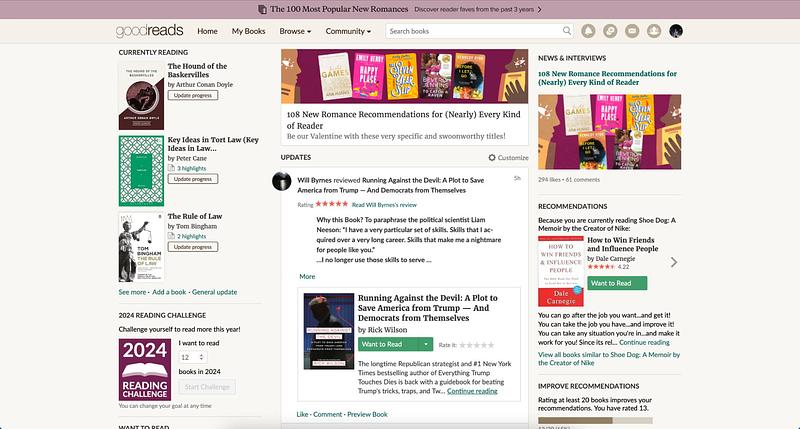Expand the Community dropdown menu

tap(350, 31)
